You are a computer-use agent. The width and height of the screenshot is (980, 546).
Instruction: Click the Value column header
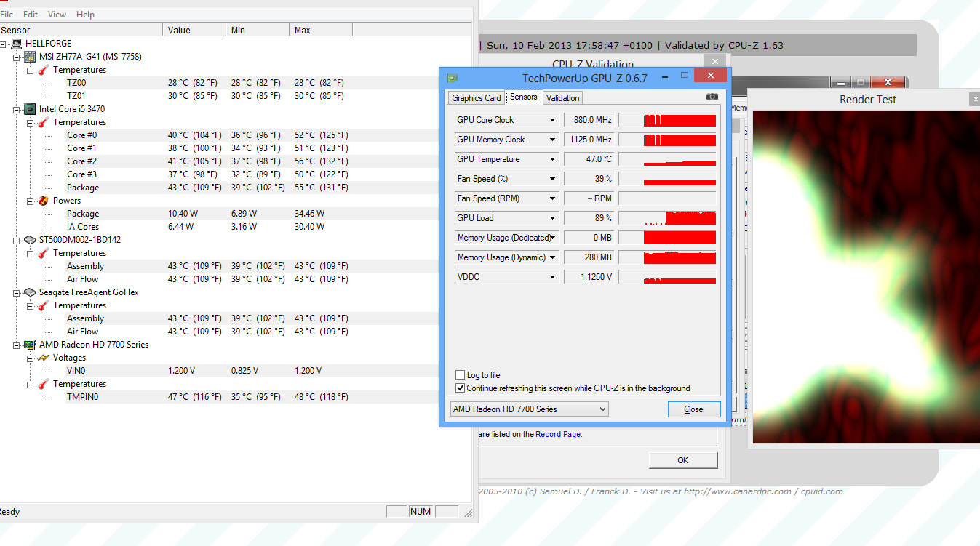click(x=194, y=30)
